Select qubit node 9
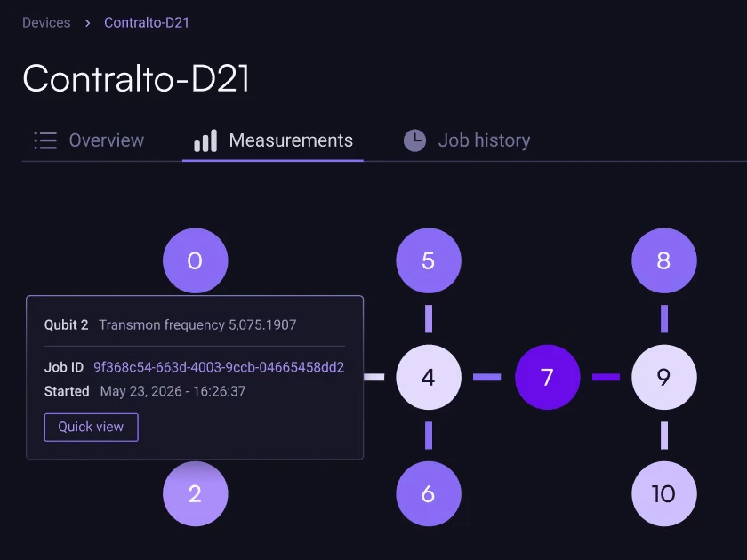 point(664,377)
